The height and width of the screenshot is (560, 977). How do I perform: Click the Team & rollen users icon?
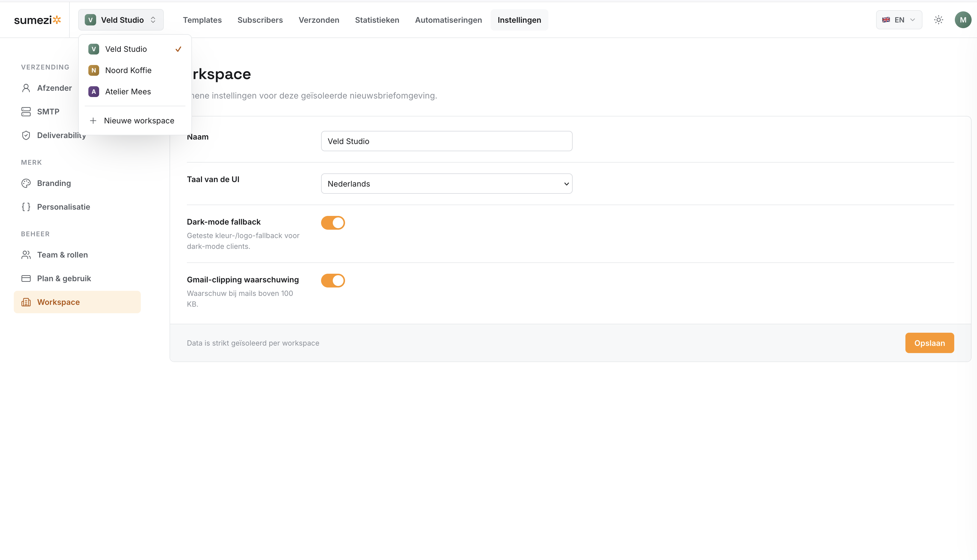pos(26,255)
